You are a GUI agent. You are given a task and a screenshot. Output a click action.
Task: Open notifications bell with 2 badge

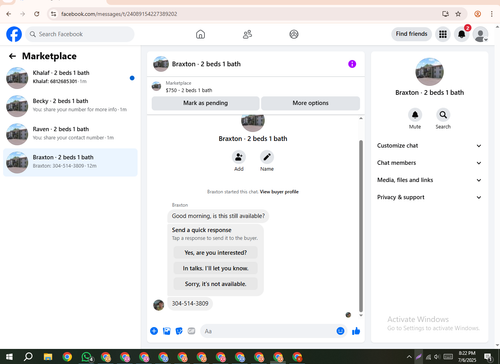click(462, 34)
